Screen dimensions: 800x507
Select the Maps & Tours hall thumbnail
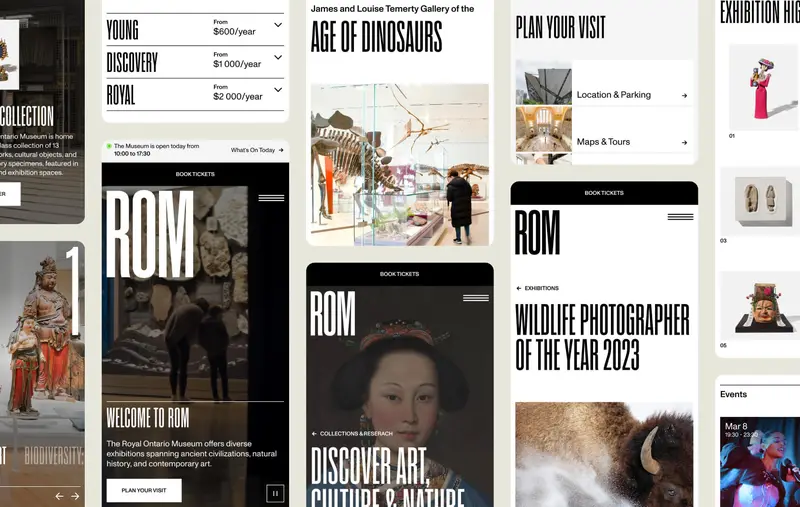pos(544,129)
